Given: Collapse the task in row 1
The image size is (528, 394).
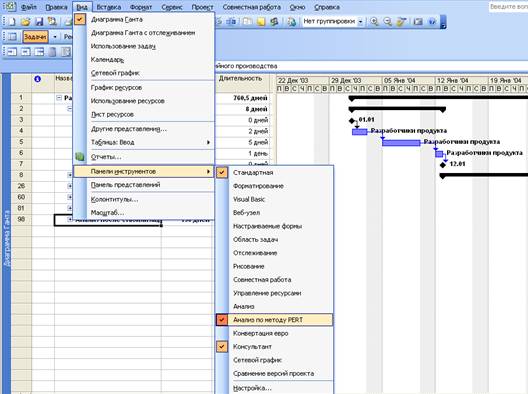Looking at the screenshot, I should point(59,98).
